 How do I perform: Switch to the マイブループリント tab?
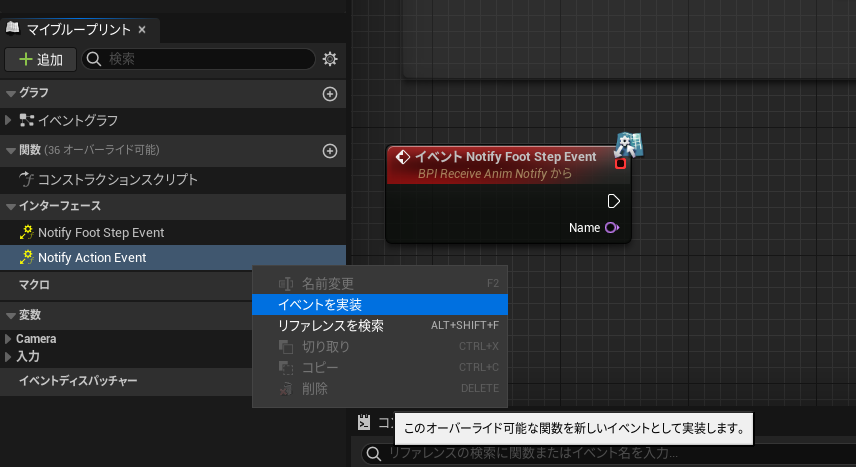click(x=80, y=29)
